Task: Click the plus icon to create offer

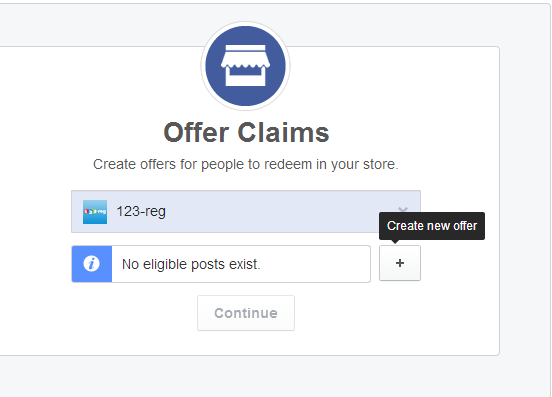Action: tap(400, 263)
